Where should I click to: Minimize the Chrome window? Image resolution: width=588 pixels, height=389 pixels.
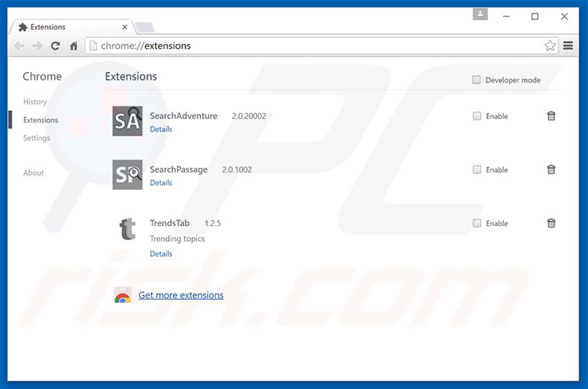(x=506, y=16)
